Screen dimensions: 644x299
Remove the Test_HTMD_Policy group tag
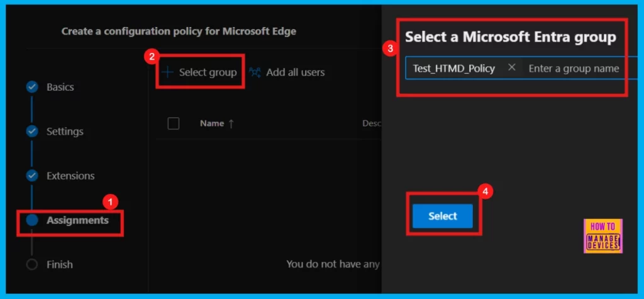point(512,67)
